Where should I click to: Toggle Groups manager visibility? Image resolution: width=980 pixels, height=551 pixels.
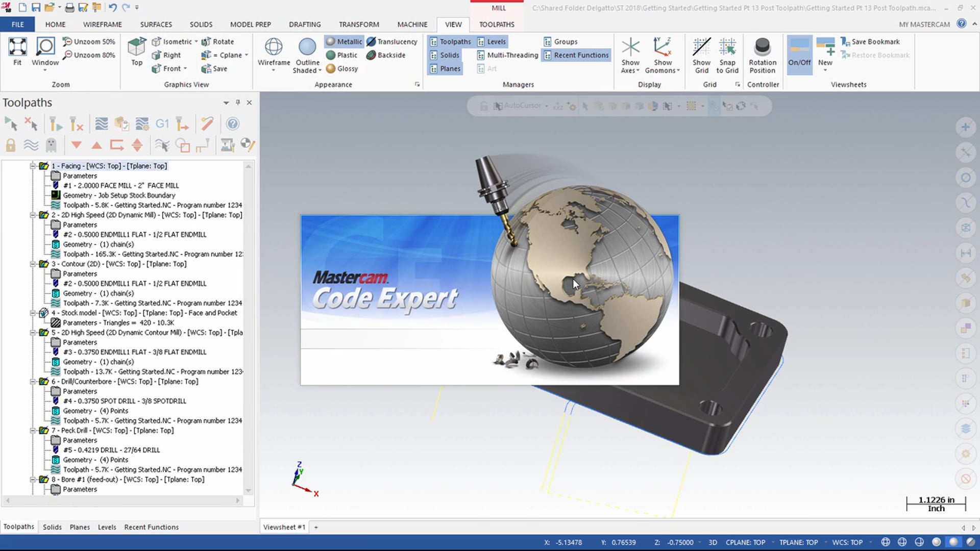coord(560,42)
